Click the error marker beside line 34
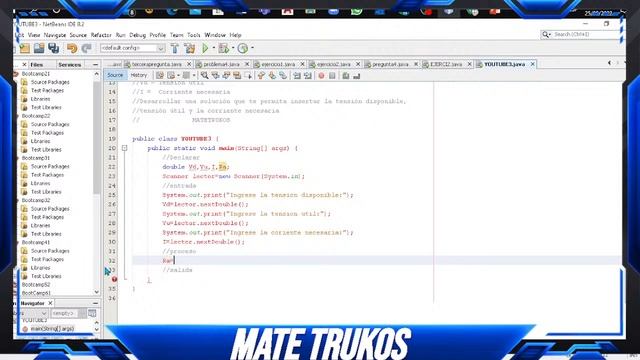The image size is (640, 360). [x=114, y=279]
